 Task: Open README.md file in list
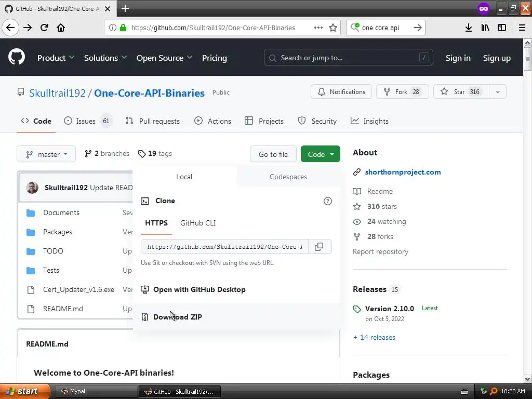[63, 309]
